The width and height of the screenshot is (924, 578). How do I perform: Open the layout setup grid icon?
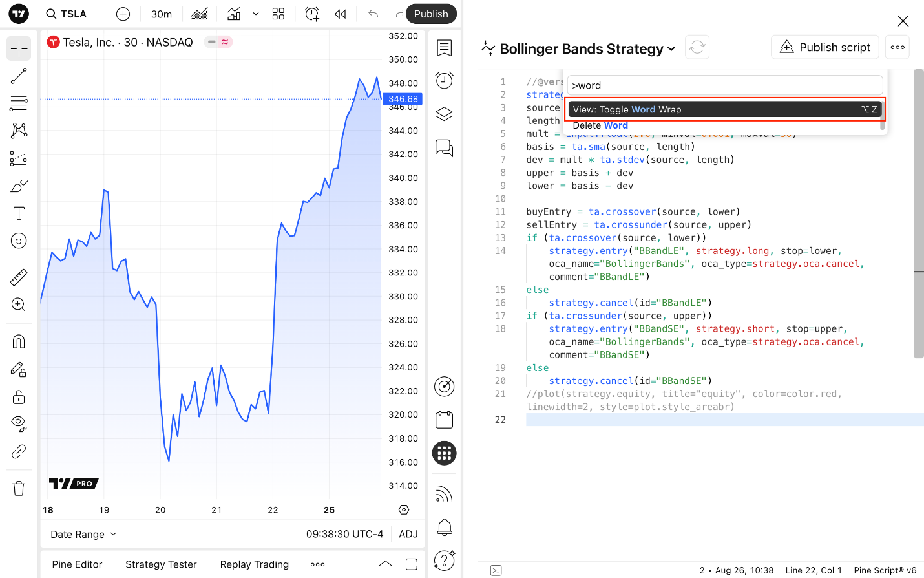(x=278, y=14)
